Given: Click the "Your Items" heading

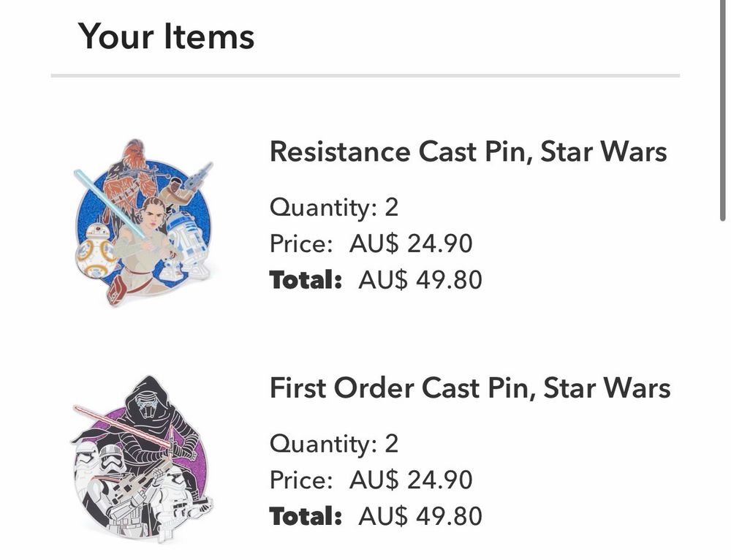Looking at the screenshot, I should point(166,36).
